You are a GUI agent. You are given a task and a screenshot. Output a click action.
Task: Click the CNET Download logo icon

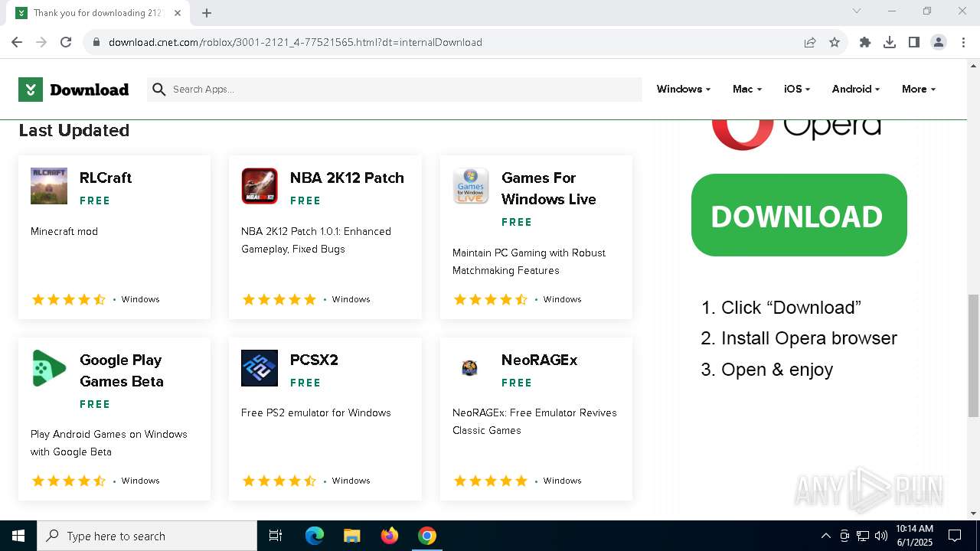click(x=31, y=90)
